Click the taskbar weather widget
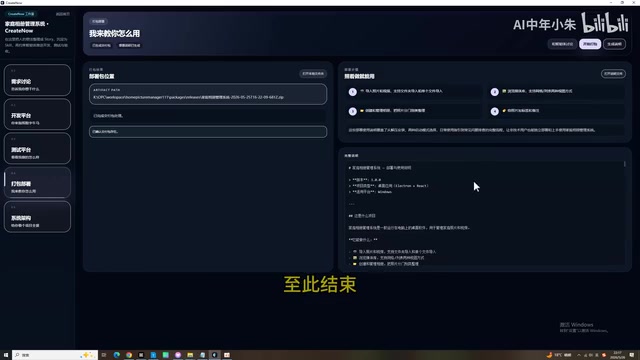This screenshot has height=360, width=640. [x=559, y=355]
